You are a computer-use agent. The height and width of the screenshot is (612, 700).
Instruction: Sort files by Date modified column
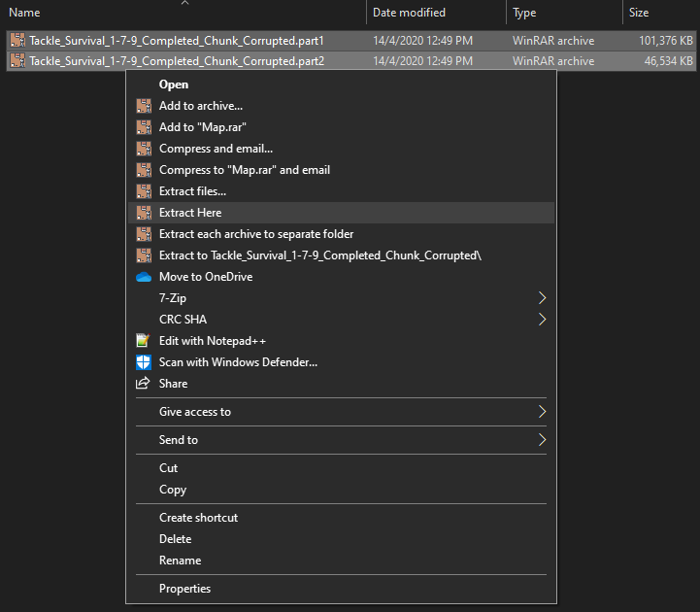(x=409, y=13)
